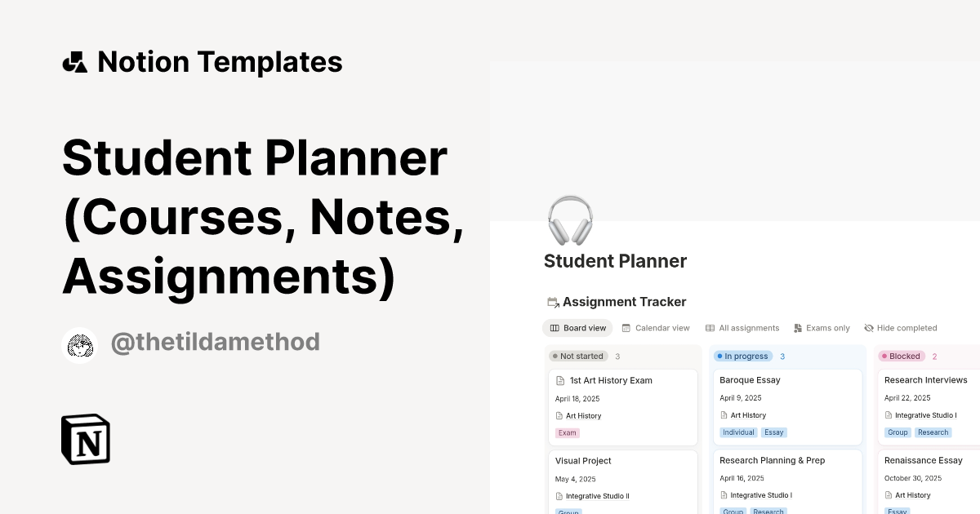This screenshot has width=980, height=514.
Task: Toggle the Hide completed view
Action: pyautogui.click(x=900, y=328)
